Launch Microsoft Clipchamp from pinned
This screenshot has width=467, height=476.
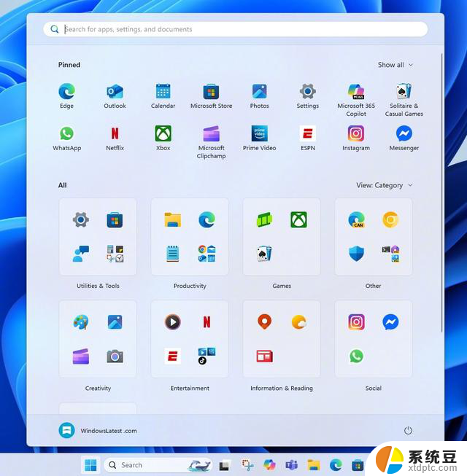(x=211, y=133)
